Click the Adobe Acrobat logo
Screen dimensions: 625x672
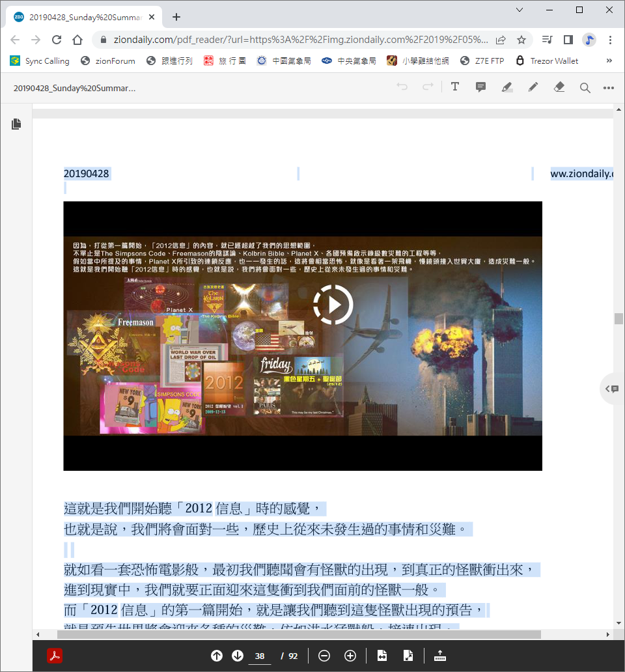(x=55, y=656)
